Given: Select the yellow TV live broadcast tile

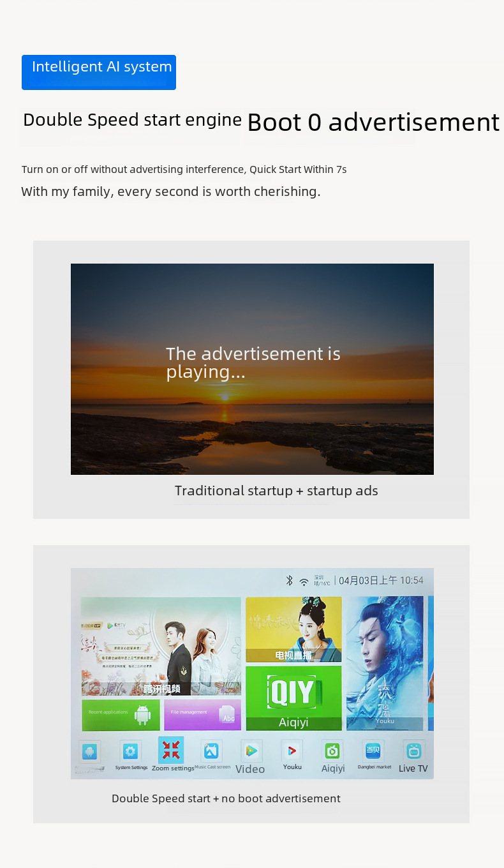Looking at the screenshot, I should [293, 629].
